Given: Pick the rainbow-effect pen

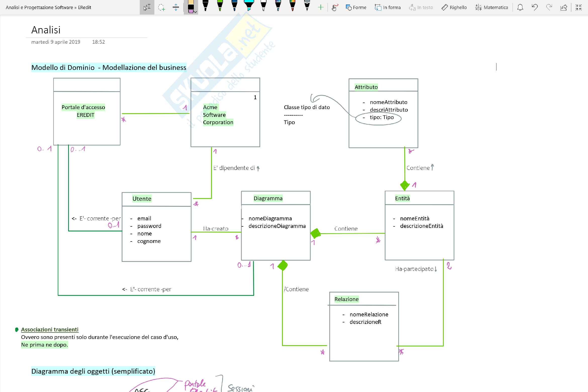Looking at the screenshot, I should coord(292,6).
